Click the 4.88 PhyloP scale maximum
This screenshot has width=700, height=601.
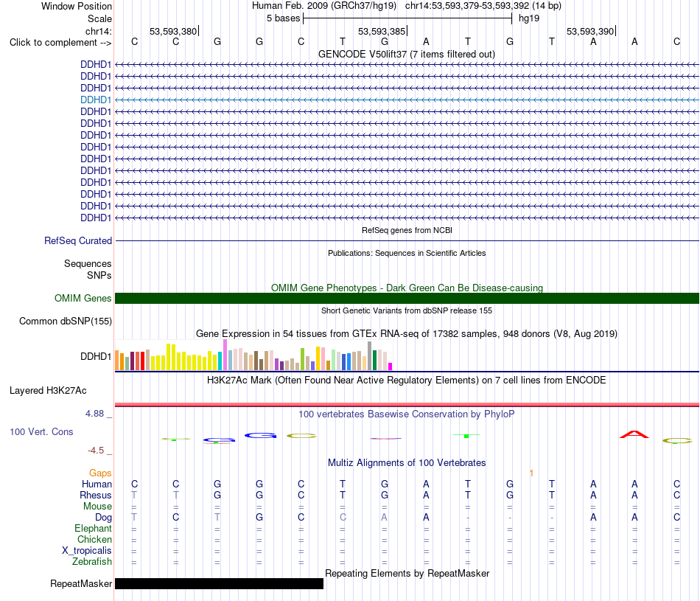click(x=94, y=414)
